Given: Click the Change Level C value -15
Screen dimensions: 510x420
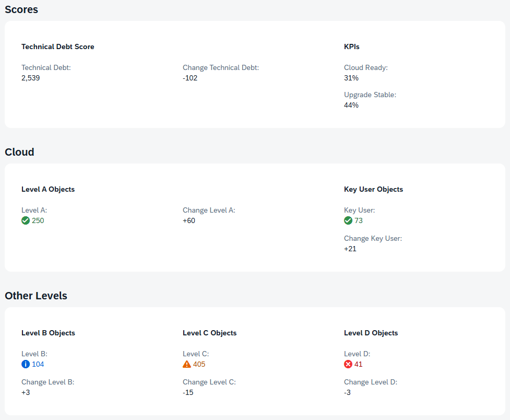Looking at the screenshot, I should coord(188,393).
